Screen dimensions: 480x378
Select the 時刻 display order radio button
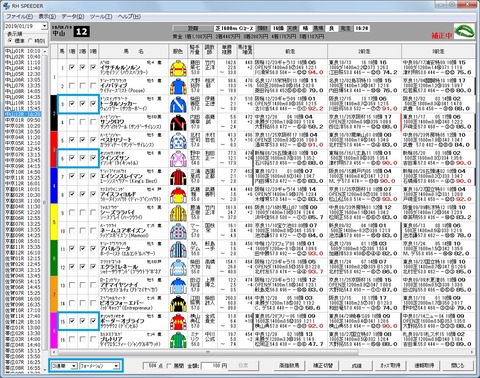pyautogui.click(x=30, y=41)
